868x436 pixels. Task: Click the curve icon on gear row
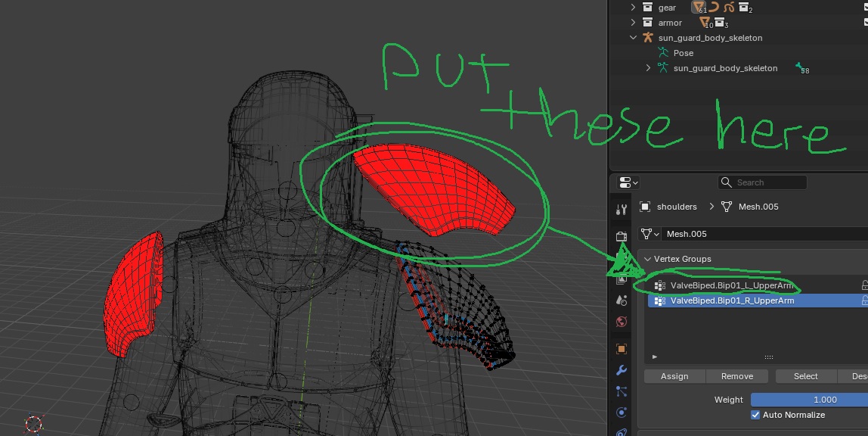714,8
